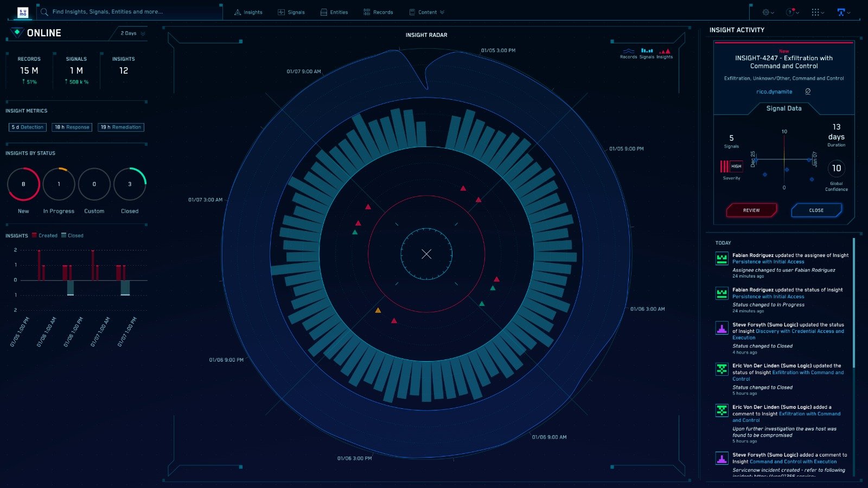
Task: Click the Signals 1 M value
Action: (x=76, y=70)
